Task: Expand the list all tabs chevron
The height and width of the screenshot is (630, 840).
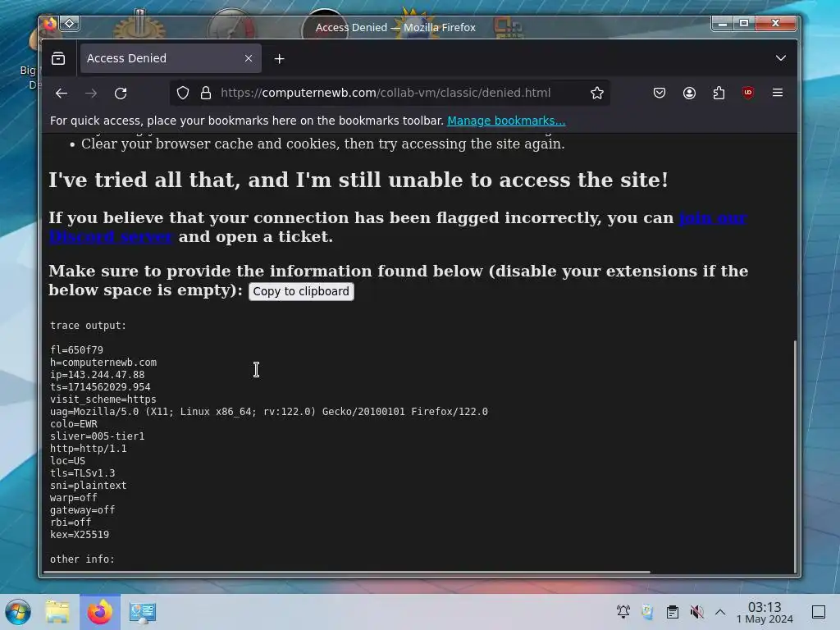Action: click(781, 58)
